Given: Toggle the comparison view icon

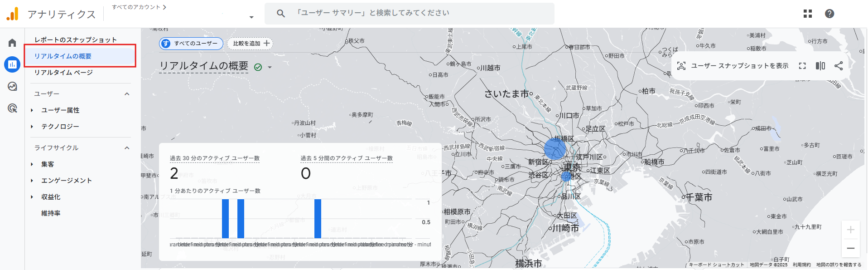Looking at the screenshot, I should click(x=820, y=66).
